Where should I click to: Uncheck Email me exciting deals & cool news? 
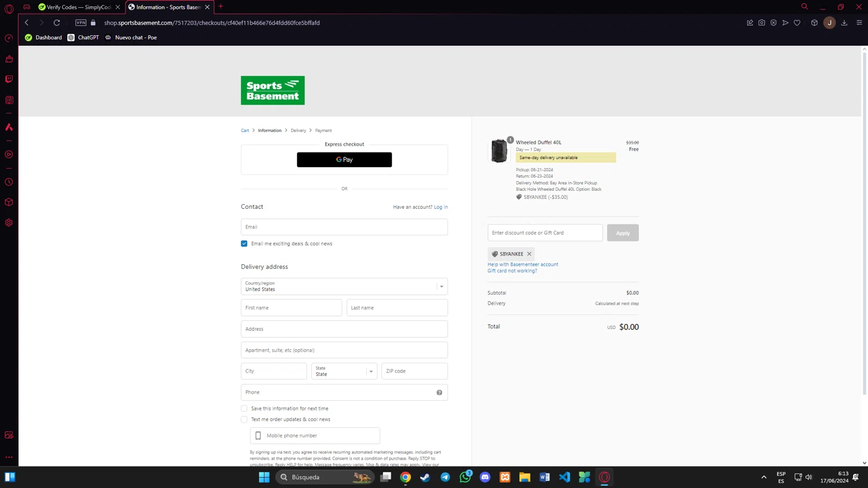(x=244, y=243)
